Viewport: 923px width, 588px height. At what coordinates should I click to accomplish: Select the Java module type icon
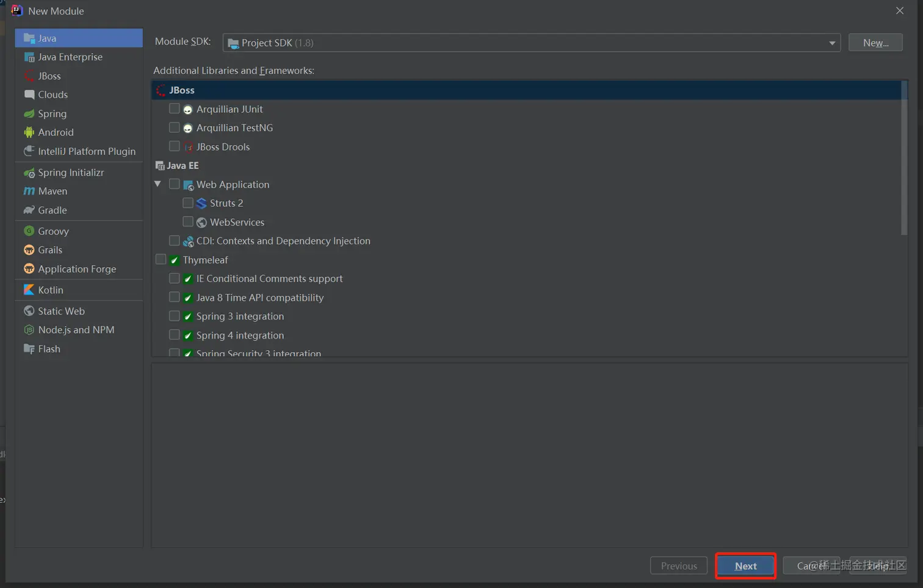(x=29, y=38)
